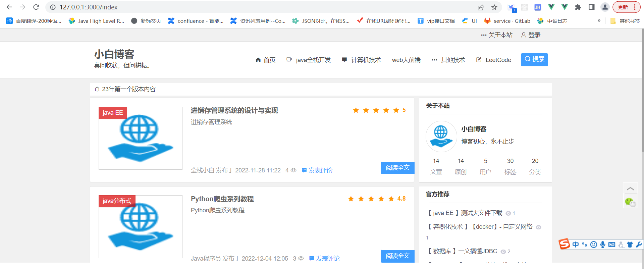Open service · GitLab bookmark
Screen dimensions: 644x269
(507, 21)
